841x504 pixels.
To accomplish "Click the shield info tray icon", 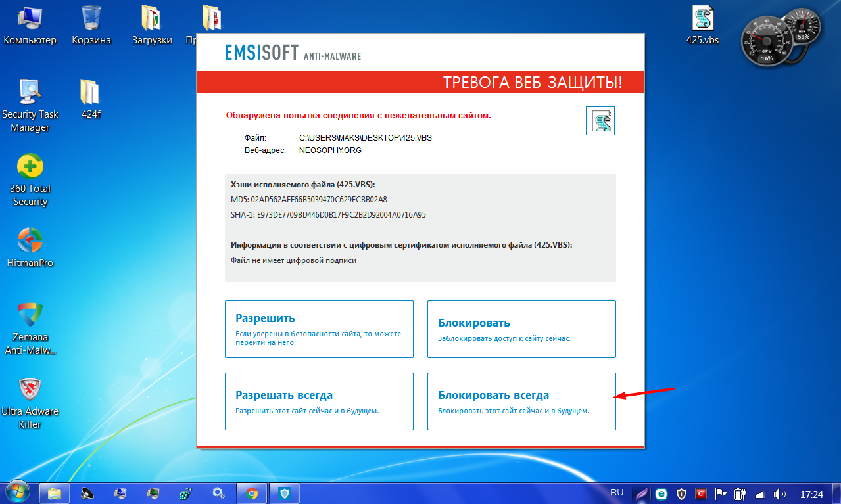I will (682, 493).
